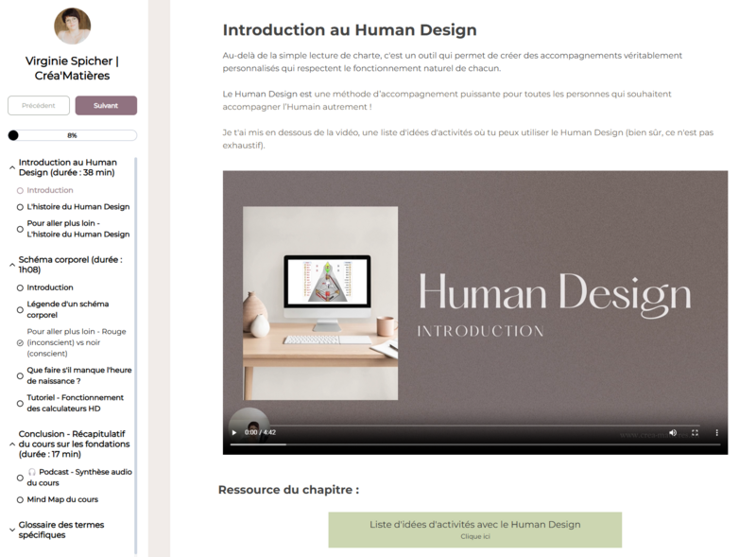Click the completed checkmark for Rouge vs noir
This screenshot has width=756, height=557.
point(20,342)
